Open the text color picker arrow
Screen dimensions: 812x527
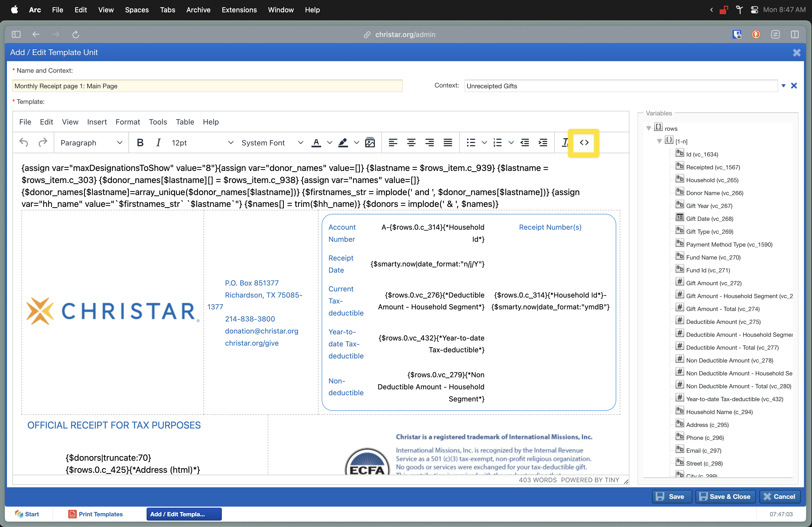click(329, 142)
